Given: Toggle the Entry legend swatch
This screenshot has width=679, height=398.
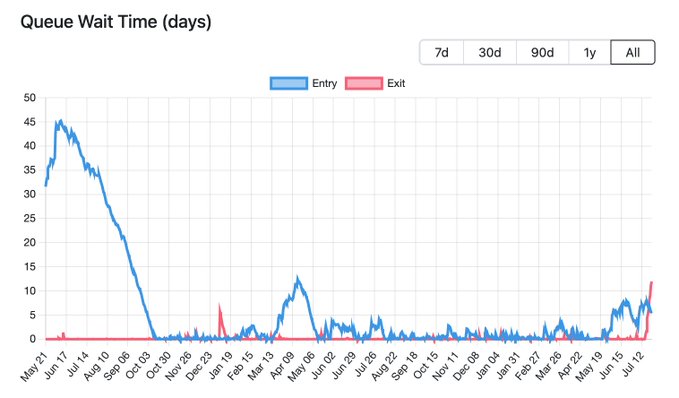Looking at the screenshot, I should coord(289,83).
